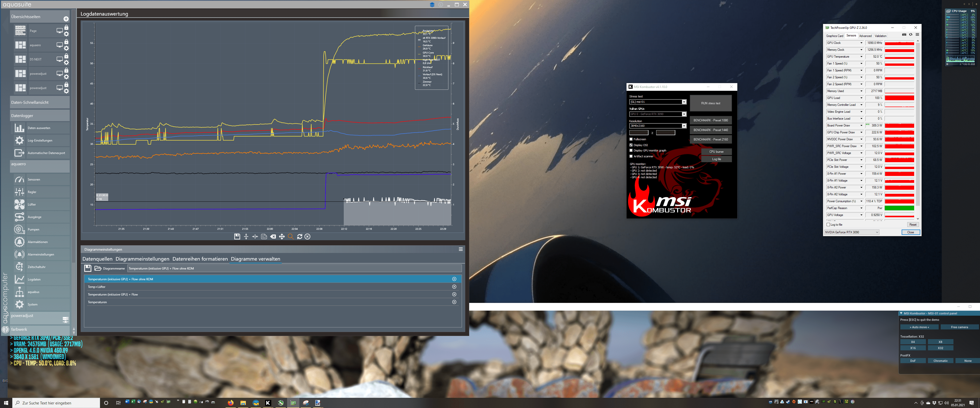
Task: Enable Artifact scanner checkbox
Action: [x=631, y=156]
